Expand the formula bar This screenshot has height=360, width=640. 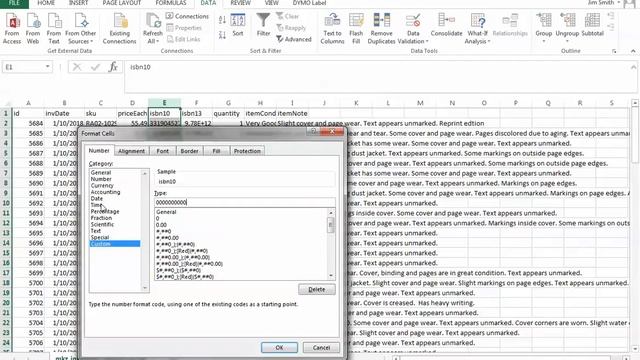633,67
